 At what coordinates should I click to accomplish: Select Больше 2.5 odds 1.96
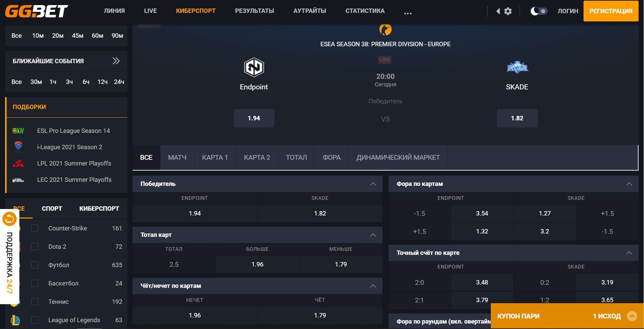(257, 264)
